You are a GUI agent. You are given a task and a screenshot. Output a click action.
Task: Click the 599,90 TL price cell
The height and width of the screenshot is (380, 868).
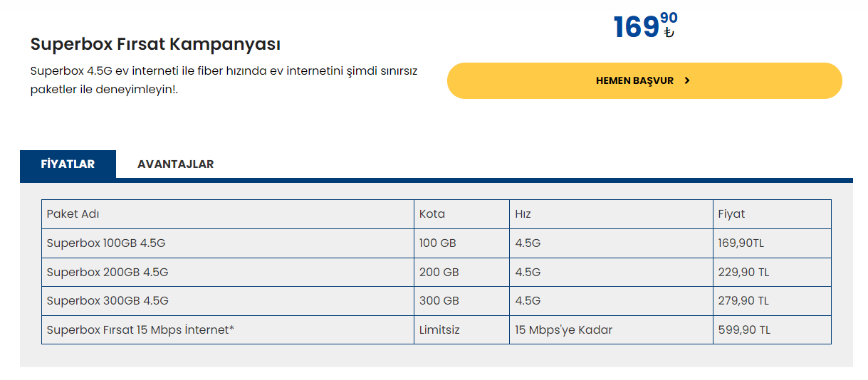point(744,330)
